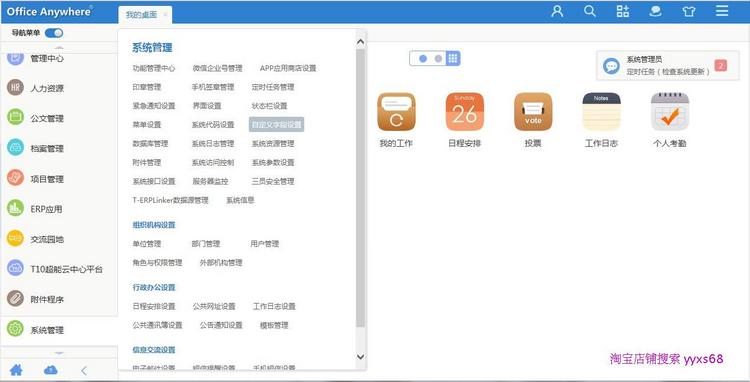Open APP应用商店设置 menu item

pyautogui.click(x=288, y=68)
